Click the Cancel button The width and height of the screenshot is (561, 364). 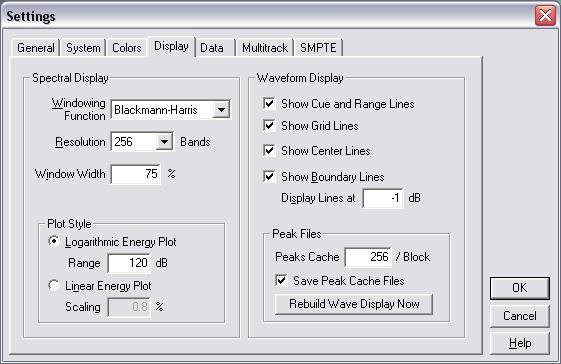point(519,316)
